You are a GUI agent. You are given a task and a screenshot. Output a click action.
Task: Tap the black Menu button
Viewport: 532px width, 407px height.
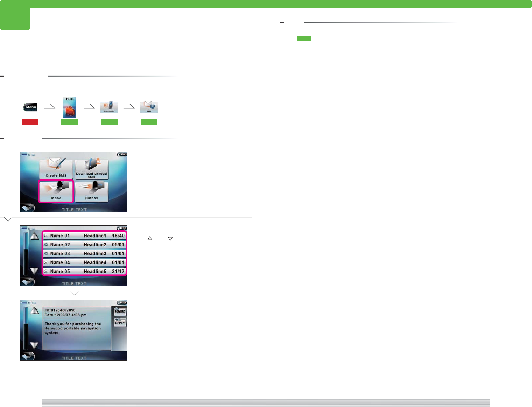[x=30, y=107]
